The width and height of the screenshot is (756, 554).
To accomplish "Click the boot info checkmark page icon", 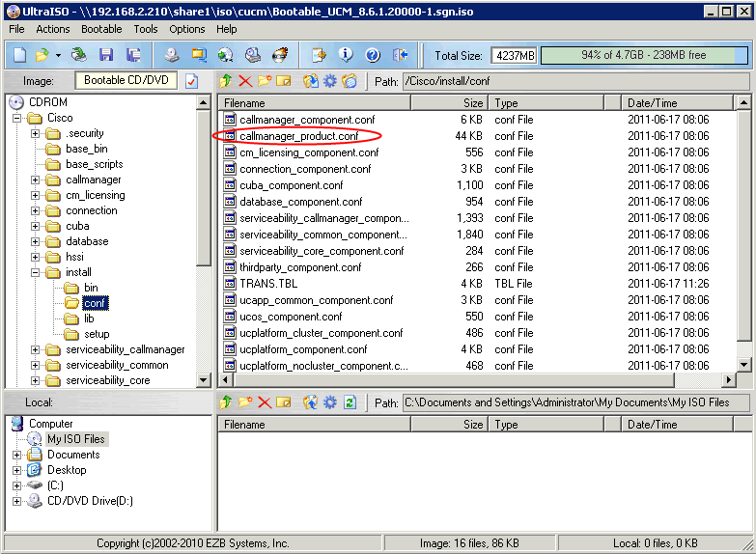I will point(191,81).
